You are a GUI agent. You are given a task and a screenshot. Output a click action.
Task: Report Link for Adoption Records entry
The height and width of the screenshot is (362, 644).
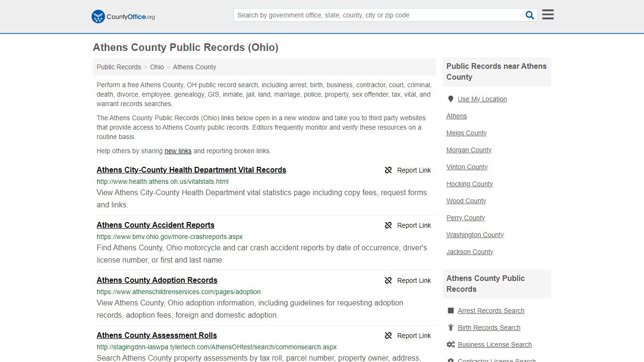414,280
